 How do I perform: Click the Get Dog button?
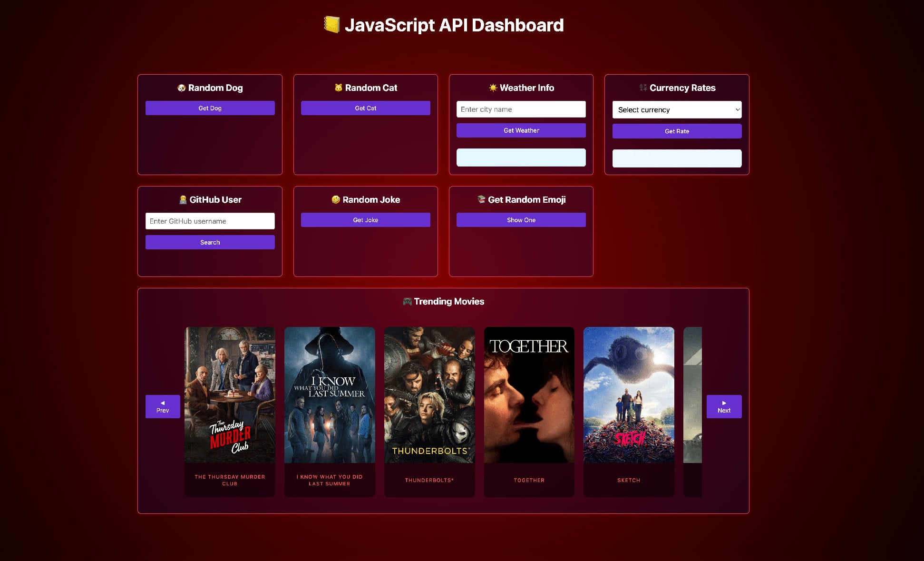tap(210, 108)
